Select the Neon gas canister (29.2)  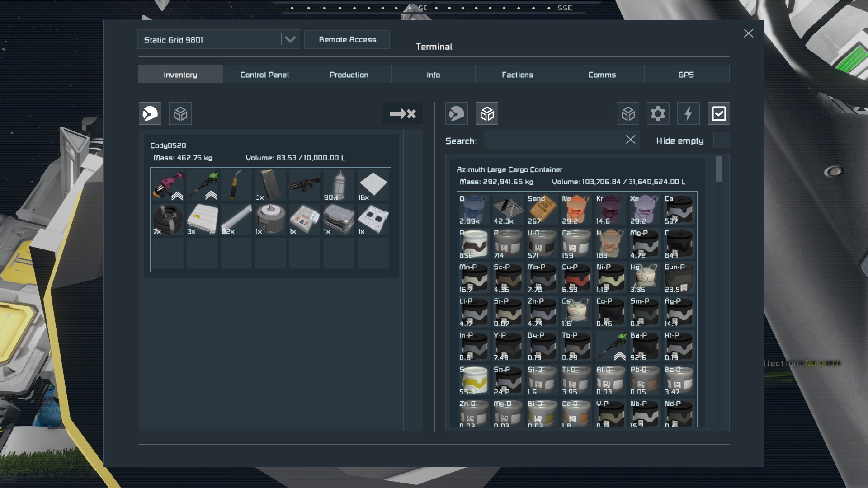576,209
